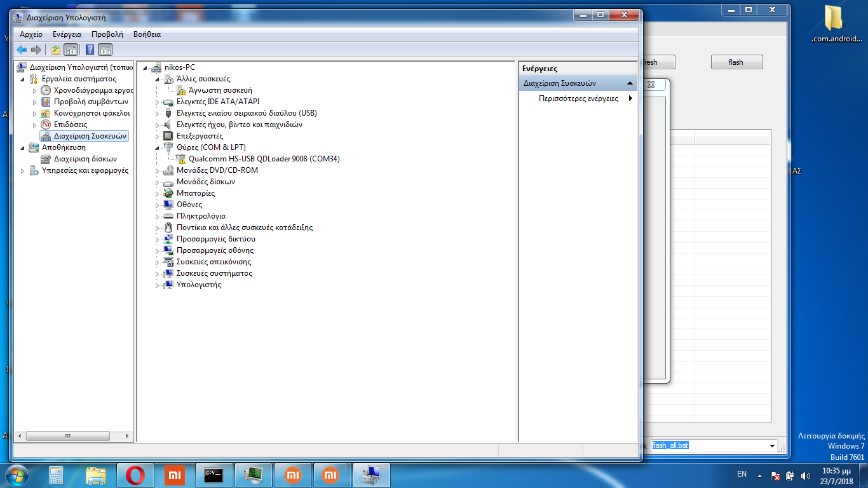The image size is (868, 488).
Task: Collapse the nikos-PC root node
Action: click(146, 67)
